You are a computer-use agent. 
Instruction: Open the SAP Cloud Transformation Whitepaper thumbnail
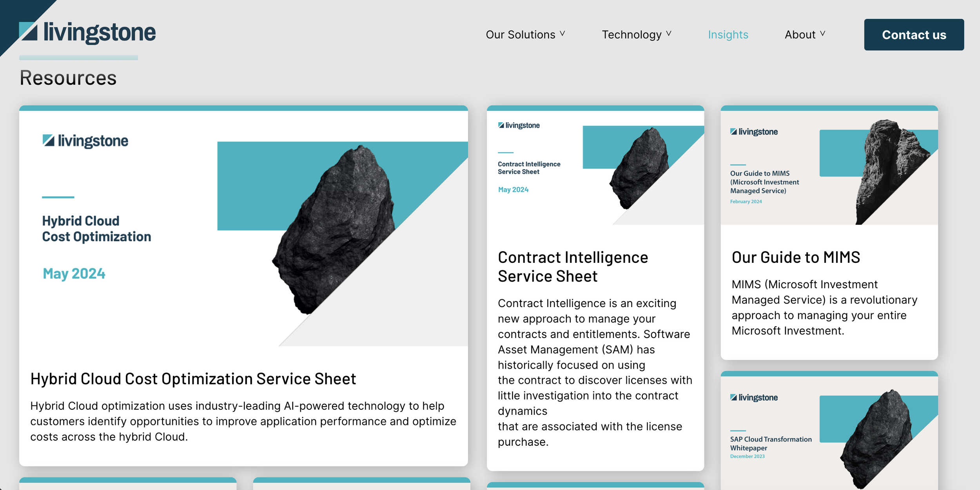coord(829,433)
